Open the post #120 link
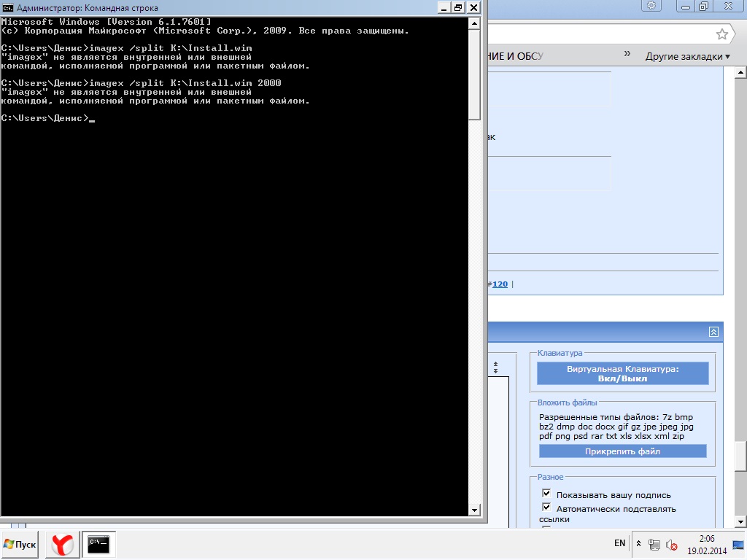This screenshot has height=560, width=747. click(x=500, y=284)
